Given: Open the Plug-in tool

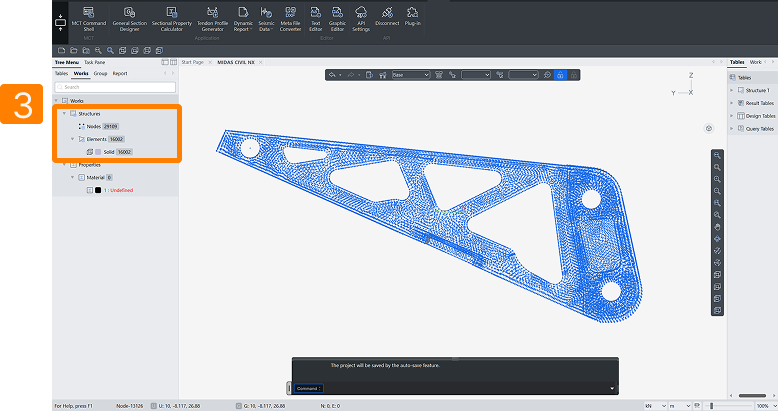Looking at the screenshot, I should click(x=412, y=16).
